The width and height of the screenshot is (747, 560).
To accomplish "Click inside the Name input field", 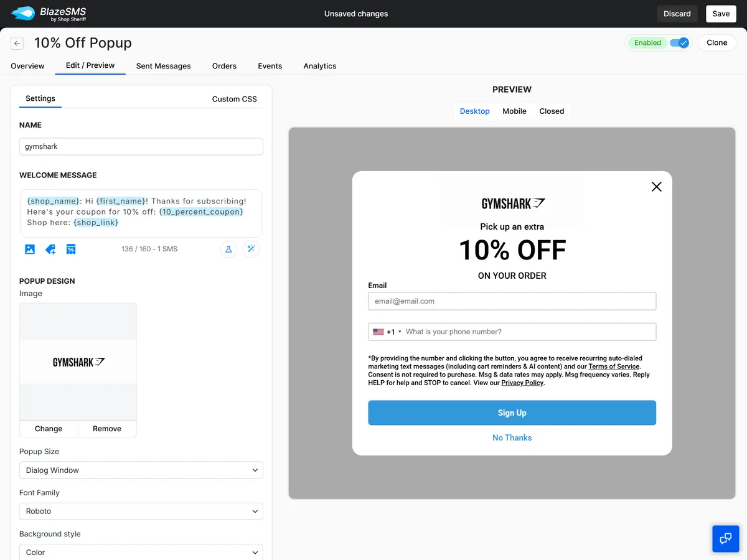I will point(141,147).
